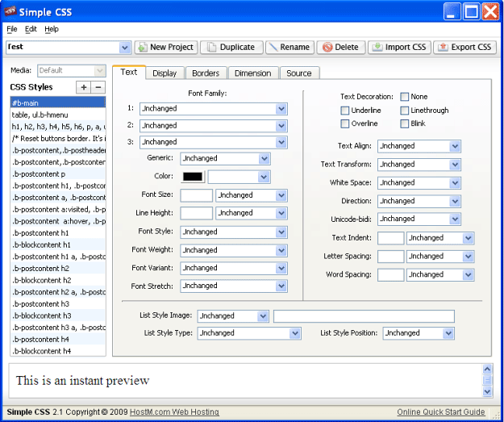Click the Duplicate page icon
504x422 pixels.
[211, 48]
